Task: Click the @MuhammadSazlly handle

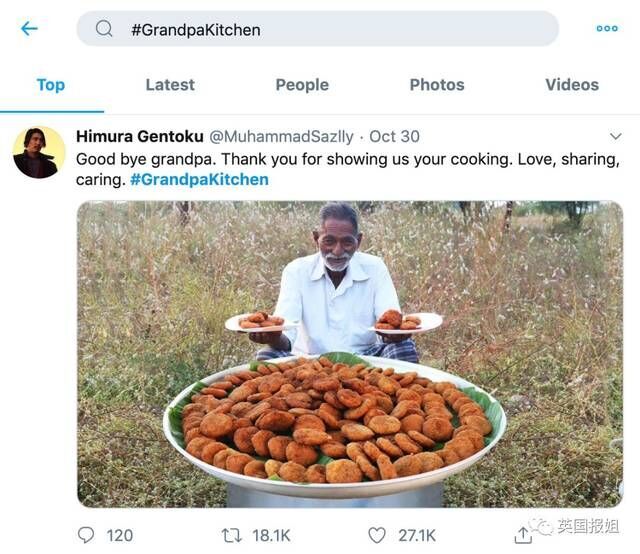Action: click(281, 136)
